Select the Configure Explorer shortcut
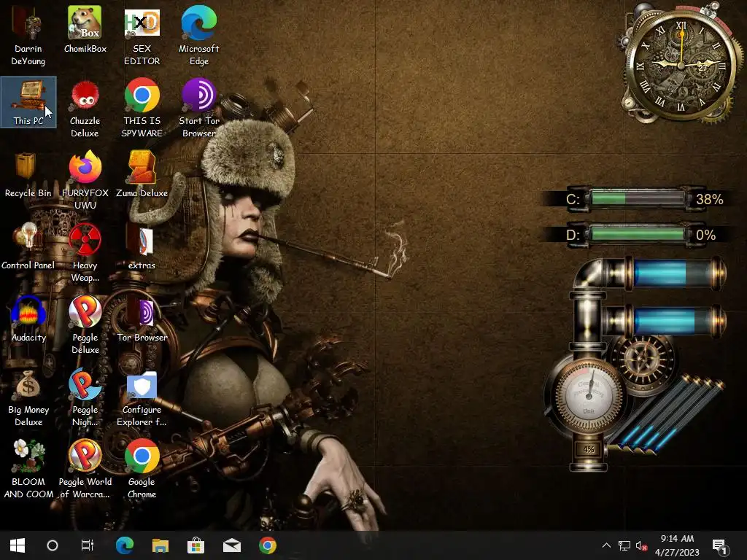Screen dimensions: 747x560 (142, 397)
